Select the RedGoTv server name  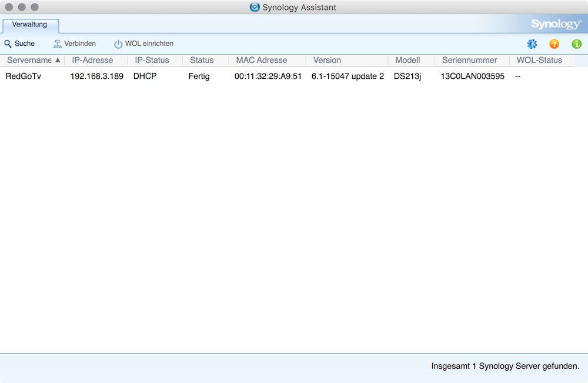tap(24, 76)
